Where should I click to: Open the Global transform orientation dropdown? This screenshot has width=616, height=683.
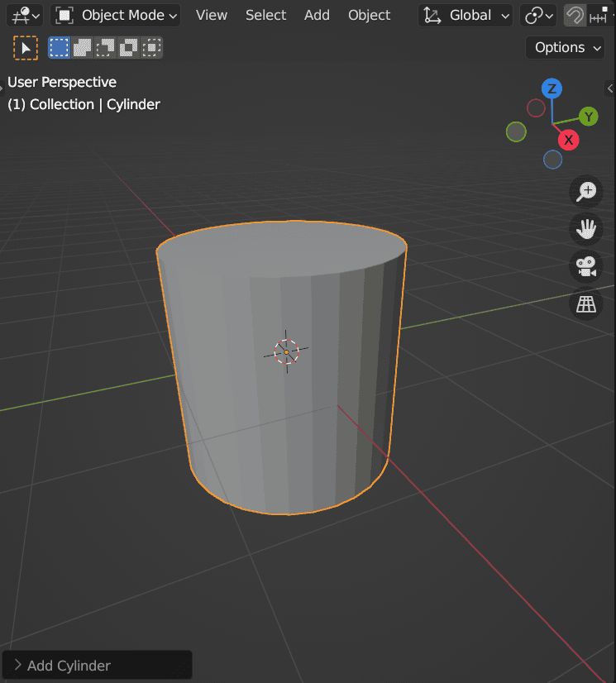point(466,16)
